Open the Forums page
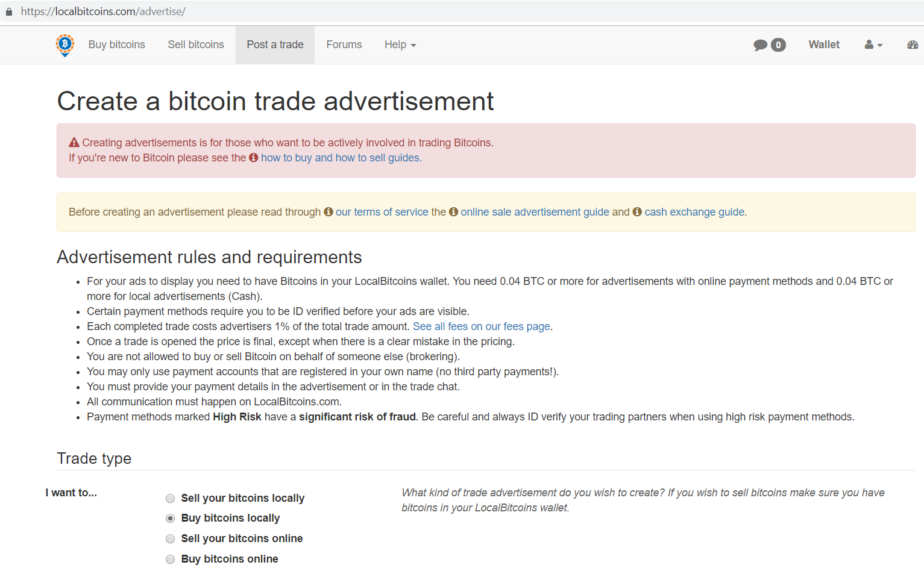This screenshot has width=924, height=571. tap(344, 45)
